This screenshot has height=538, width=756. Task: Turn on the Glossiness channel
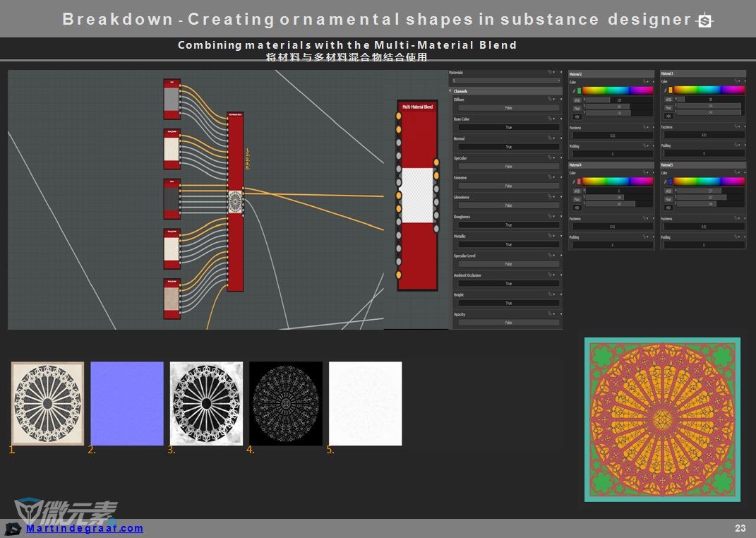pos(509,205)
